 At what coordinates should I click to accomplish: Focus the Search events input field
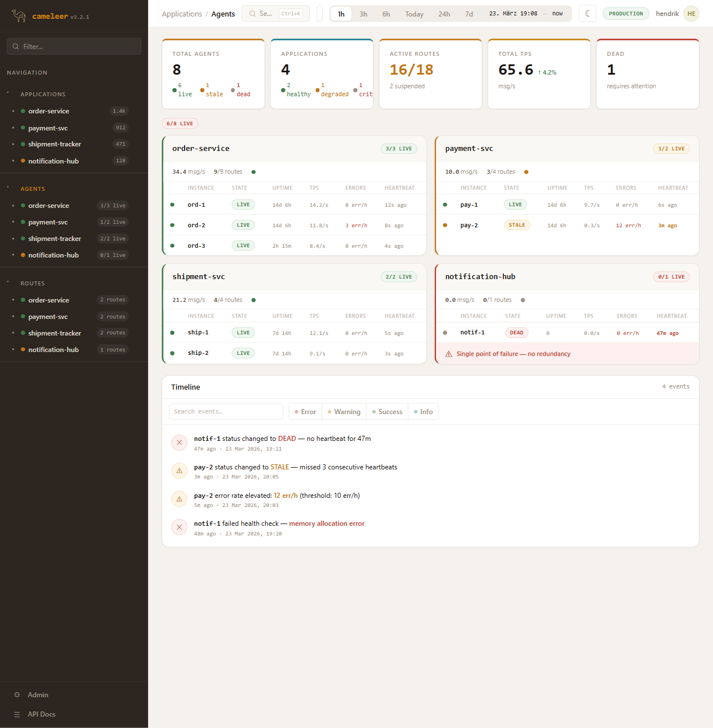[x=226, y=412]
